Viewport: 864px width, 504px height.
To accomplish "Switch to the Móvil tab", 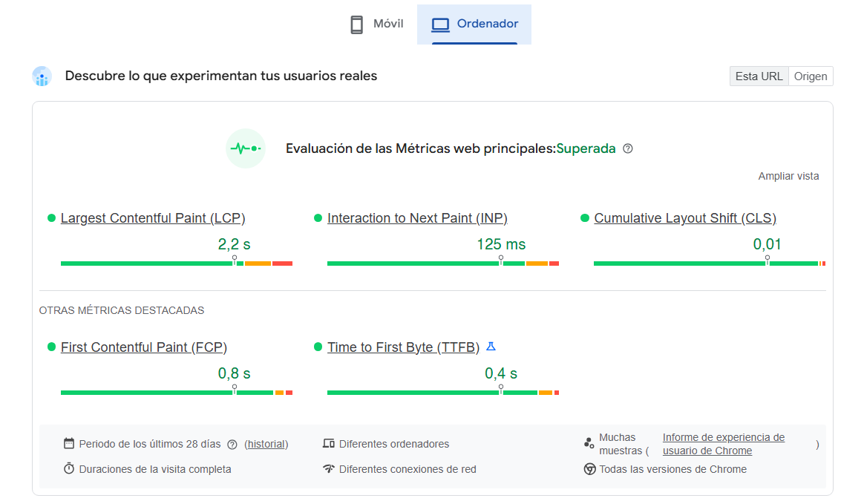I will [x=376, y=24].
